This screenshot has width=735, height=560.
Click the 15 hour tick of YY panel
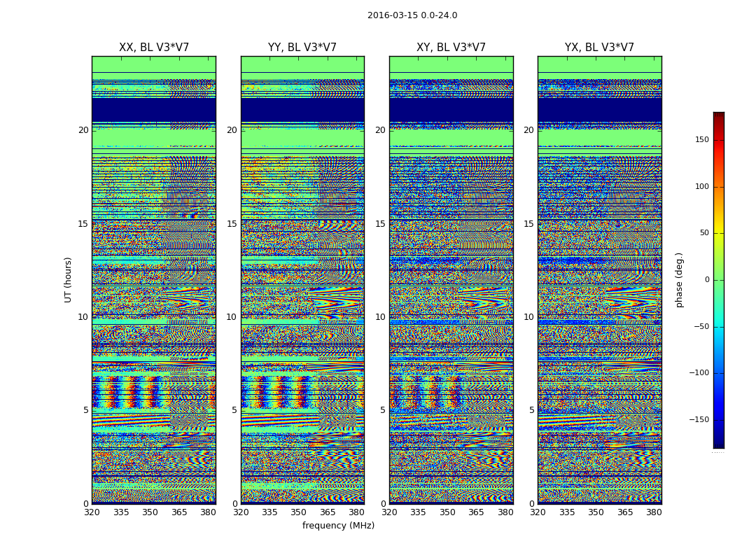[x=232, y=224]
